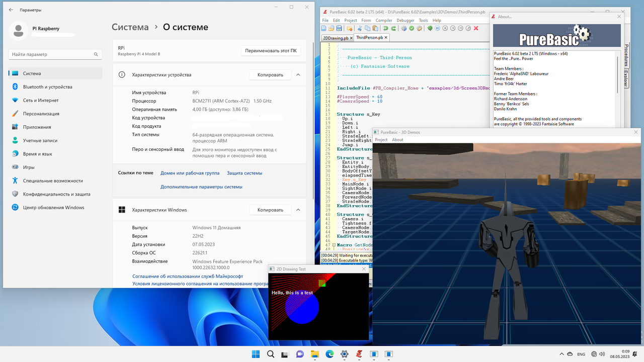
Task: Open the Procedures side panel tab
Action: 626,55
